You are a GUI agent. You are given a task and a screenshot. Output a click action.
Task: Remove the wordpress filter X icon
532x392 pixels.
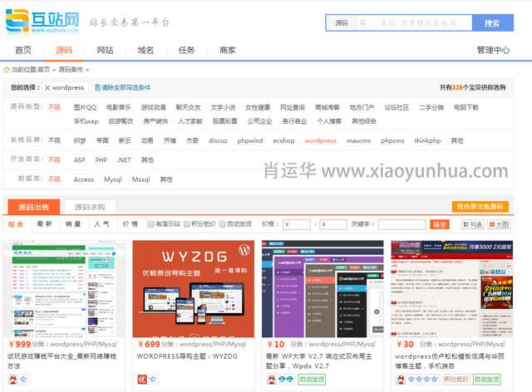pyautogui.click(x=47, y=87)
